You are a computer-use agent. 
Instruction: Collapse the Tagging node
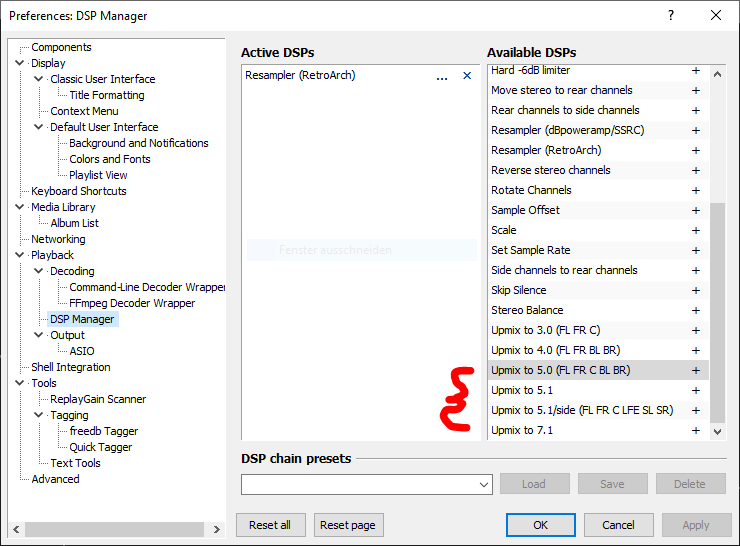[x=39, y=415]
